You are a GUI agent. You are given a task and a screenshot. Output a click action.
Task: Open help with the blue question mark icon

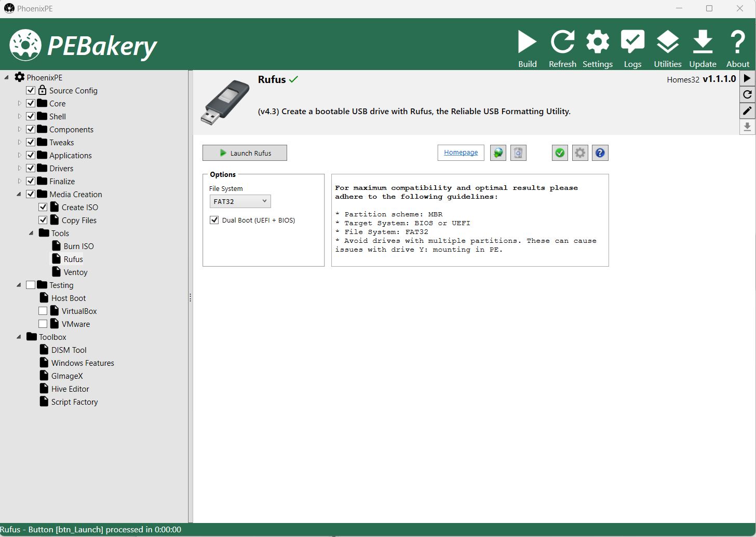(x=600, y=153)
